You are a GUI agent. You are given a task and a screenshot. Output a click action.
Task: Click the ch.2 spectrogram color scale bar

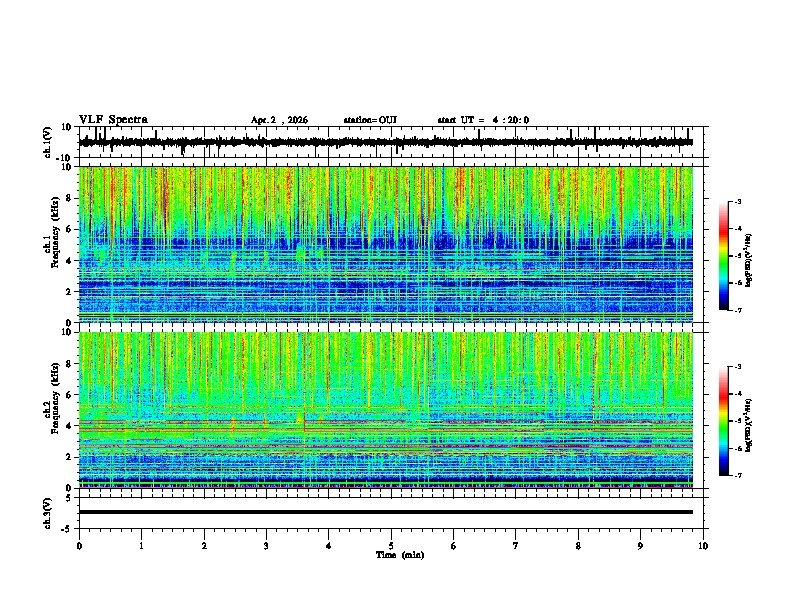click(x=724, y=421)
